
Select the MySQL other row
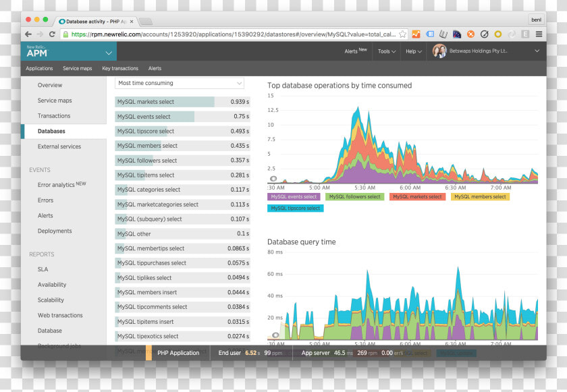[x=183, y=233]
